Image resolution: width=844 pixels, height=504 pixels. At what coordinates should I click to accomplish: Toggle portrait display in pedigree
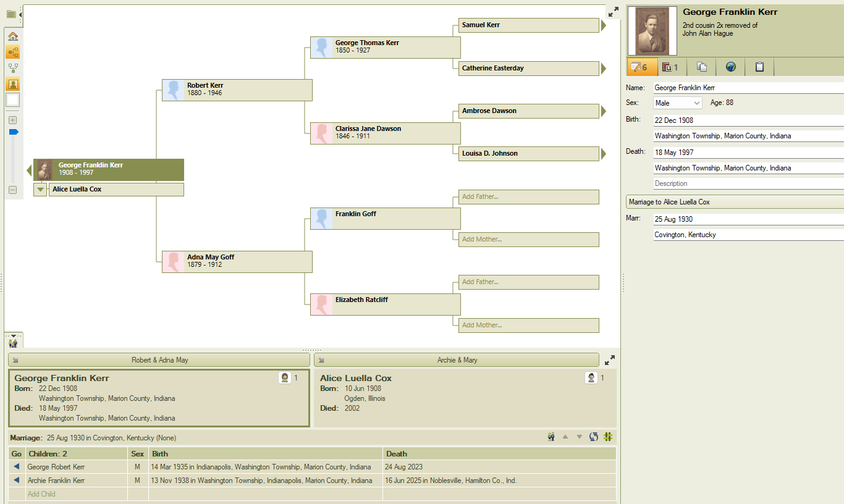tap(13, 84)
